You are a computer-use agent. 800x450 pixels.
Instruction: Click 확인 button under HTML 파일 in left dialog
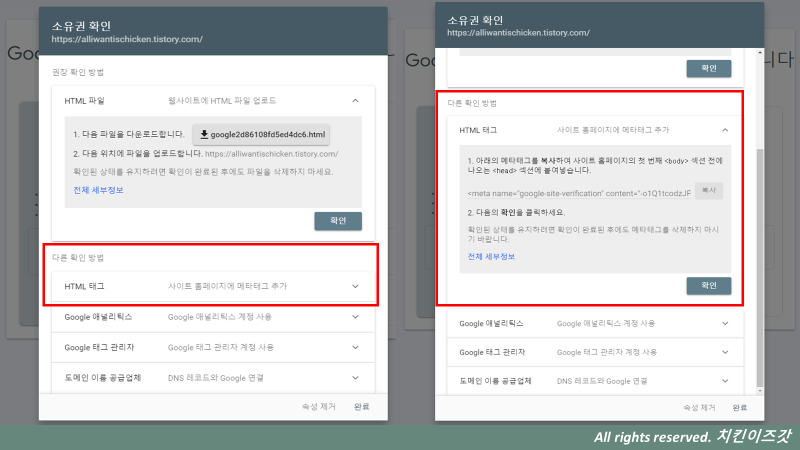point(338,221)
